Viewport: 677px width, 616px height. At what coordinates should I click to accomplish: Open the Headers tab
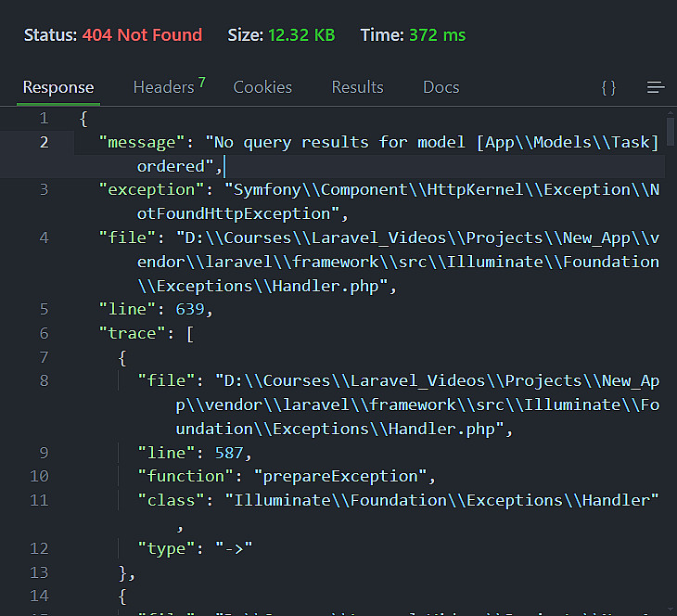click(x=163, y=87)
